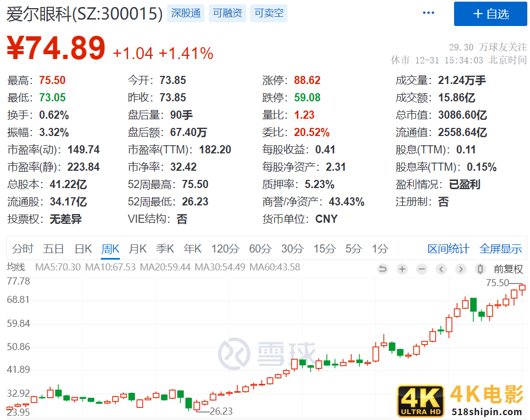
Task: Click the 深股通 tag
Action: (x=186, y=13)
